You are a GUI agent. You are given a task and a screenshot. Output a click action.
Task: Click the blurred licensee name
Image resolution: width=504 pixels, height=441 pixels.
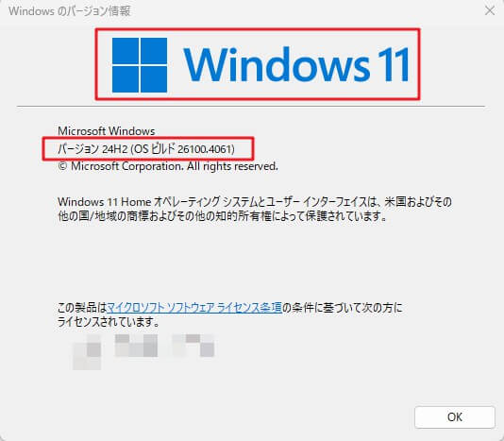(143, 351)
